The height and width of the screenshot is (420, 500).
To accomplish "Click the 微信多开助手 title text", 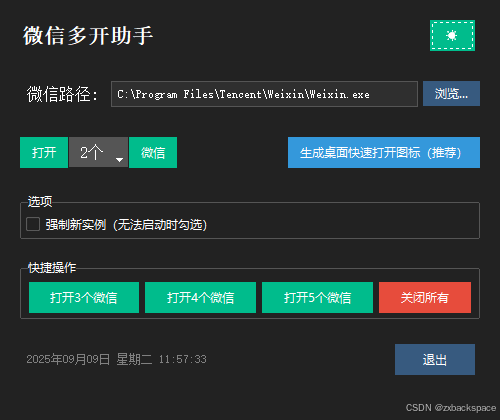I will pyautogui.click(x=88, y=36).
